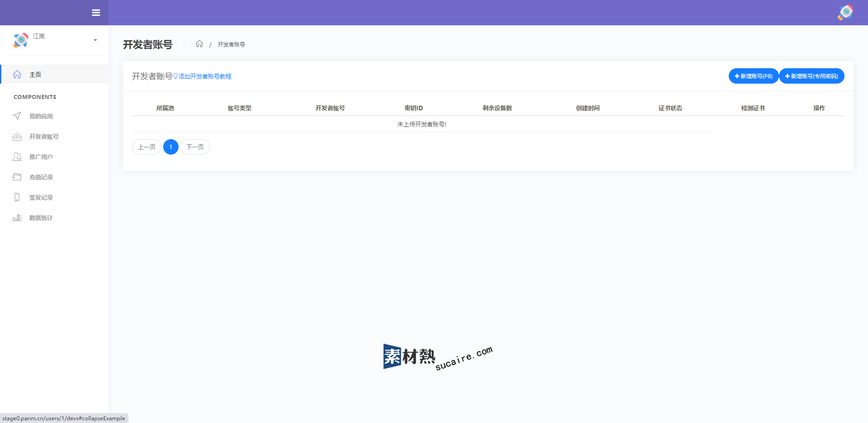Click the home icon next to 主页
The image size is (868, 423).
[17, 75]
